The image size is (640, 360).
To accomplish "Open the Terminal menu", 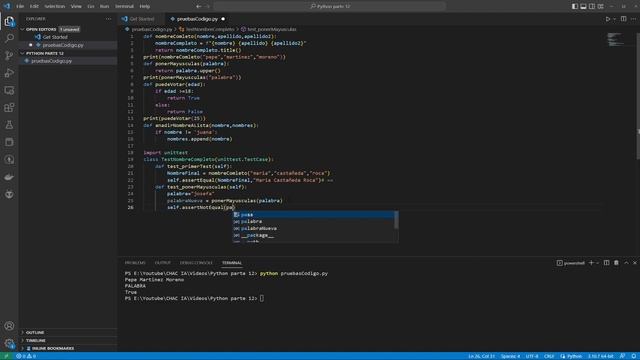I will (124, 7).
